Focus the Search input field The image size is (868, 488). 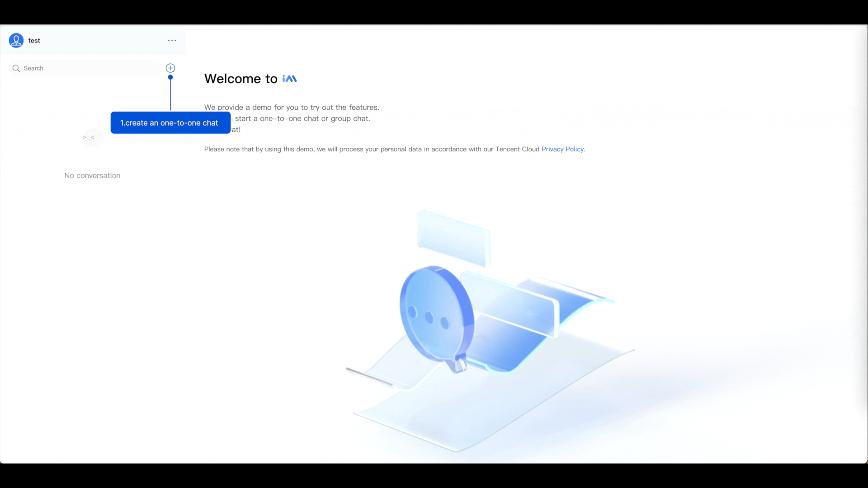pos(85,68)
